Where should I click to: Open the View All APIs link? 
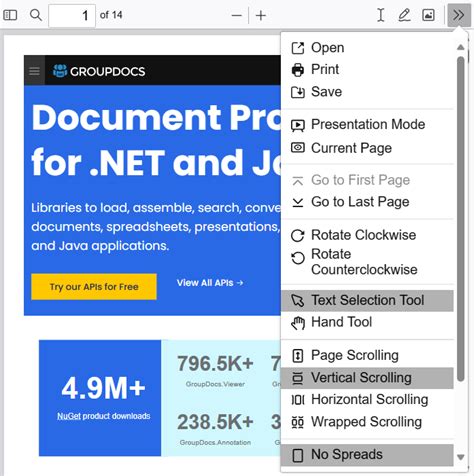pos(210,283)
